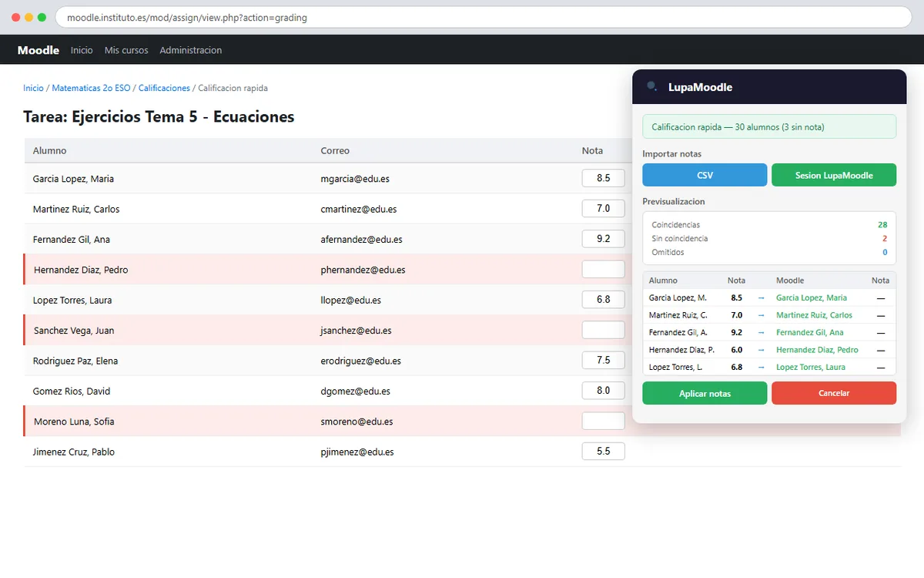Click student name Garcia Lopez, Maria in main table
Image resolution: width=924 pixels, height=578 pixels.
(73, 179)
